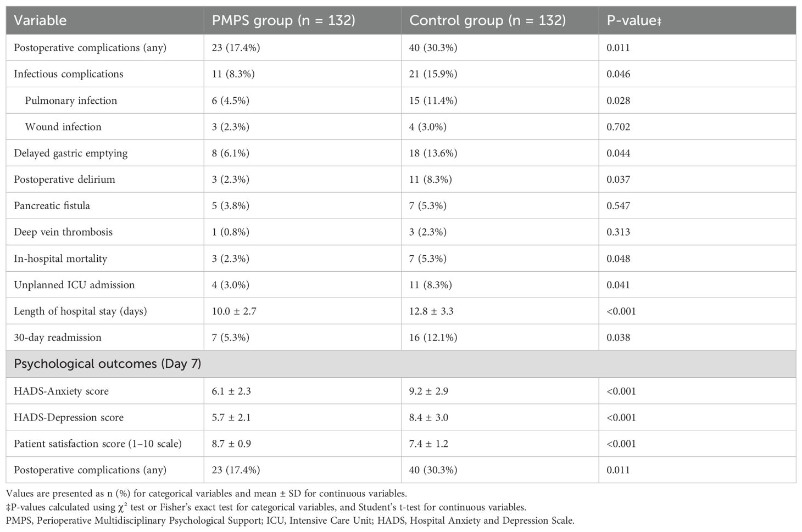Viewport: 802px width, 532px height.
Task: Select the 30-day readmission row label
Action: coord(58,338)
